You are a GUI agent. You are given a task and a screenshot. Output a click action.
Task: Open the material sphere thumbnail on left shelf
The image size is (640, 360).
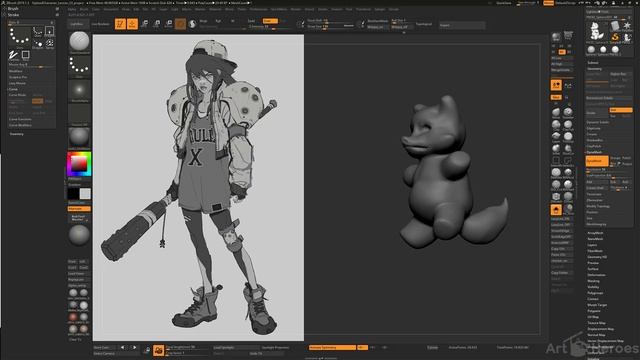(x=79, y=138)
